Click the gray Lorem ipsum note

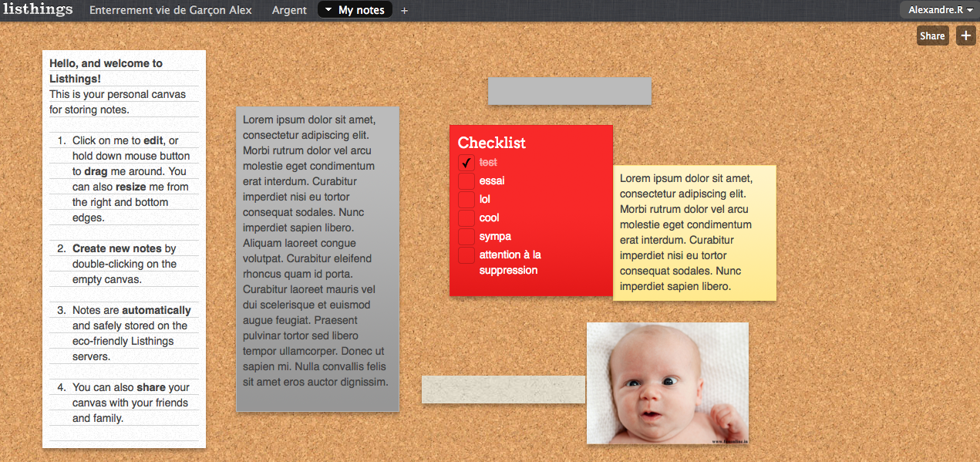click(x=317, y=258)
